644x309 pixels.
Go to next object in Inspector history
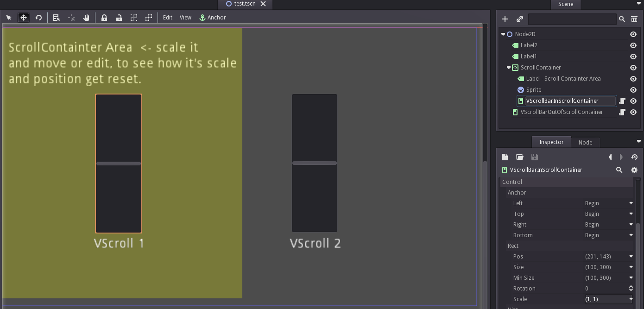click(621, 157)
